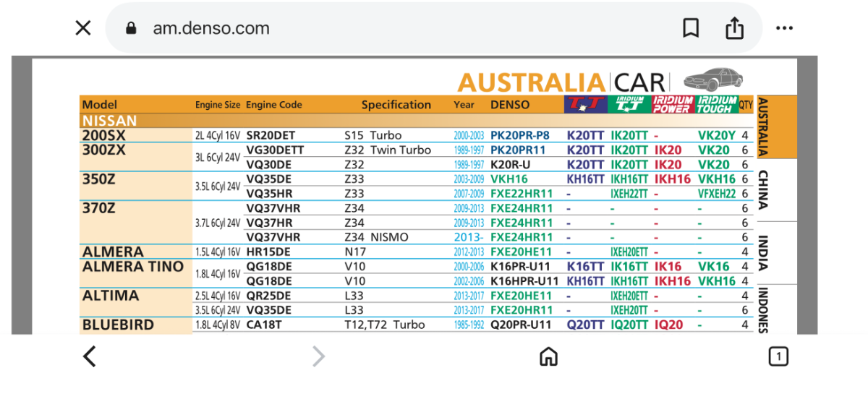The height and width of the screenshot is (399, 868).
Task: Click the Iridium Power column header
Action: 673,104
